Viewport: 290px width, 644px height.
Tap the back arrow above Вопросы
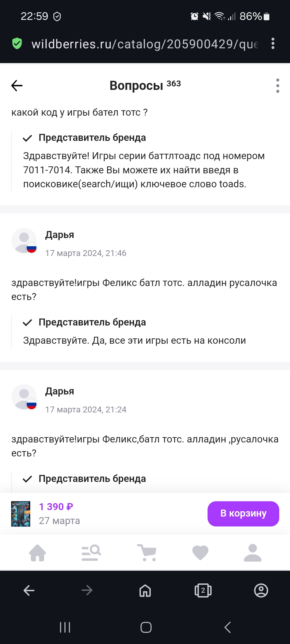tap(17, 85)
